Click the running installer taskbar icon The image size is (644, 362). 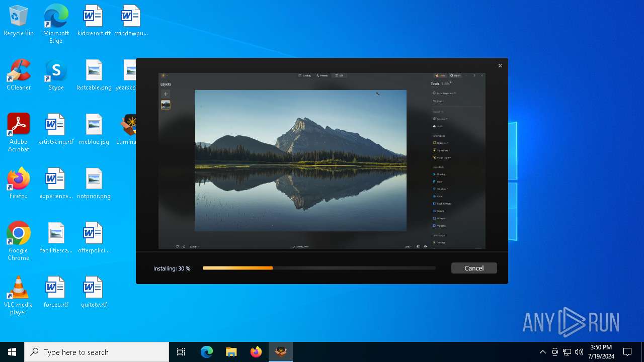pyautogui.click(x=281, y=352)
